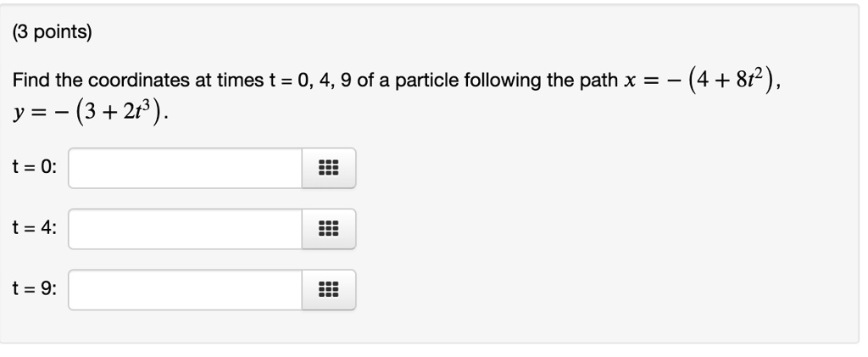Click the "(3 points)" score text
This screenshot has width=868, height=357.
(52, 33)
